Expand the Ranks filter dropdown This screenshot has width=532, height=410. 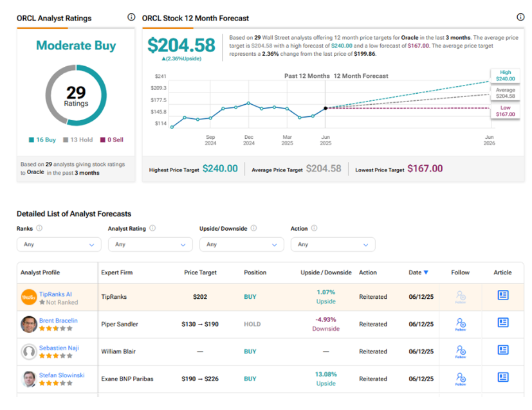[x=59, y=244]
